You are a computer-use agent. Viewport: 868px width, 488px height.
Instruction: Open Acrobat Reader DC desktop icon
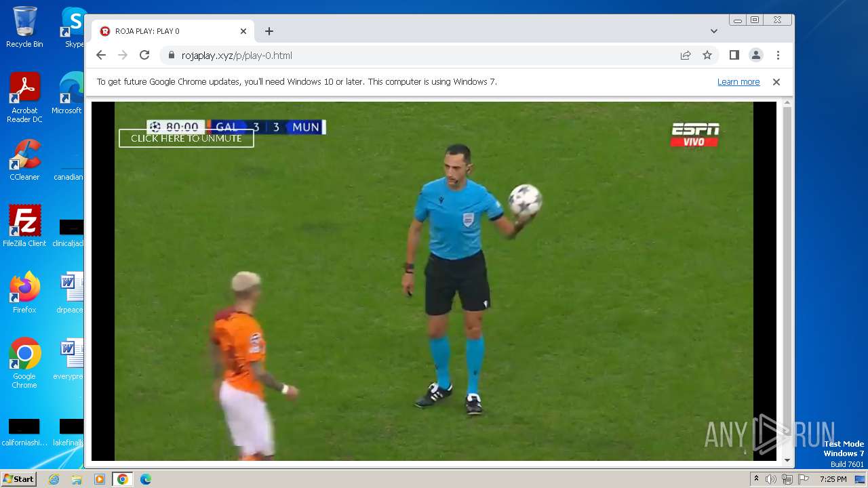pyautogui.click(x=24, y=98)
